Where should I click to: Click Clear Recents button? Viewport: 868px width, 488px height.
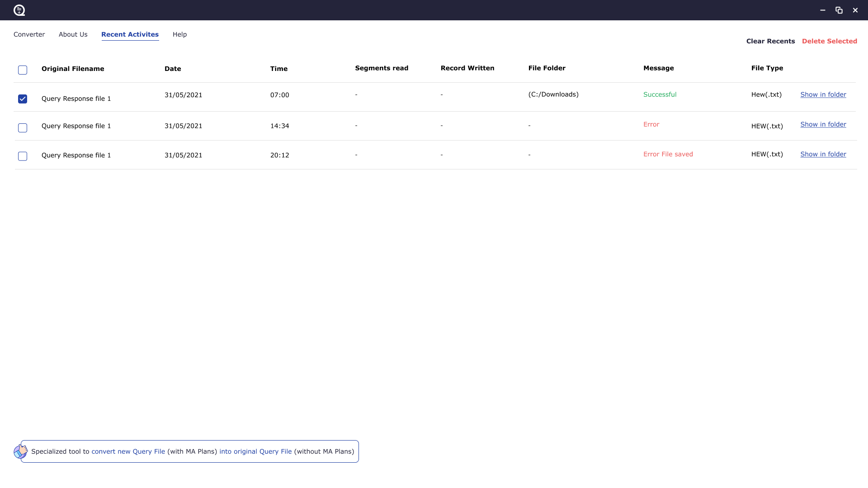[x=770, y=41]
